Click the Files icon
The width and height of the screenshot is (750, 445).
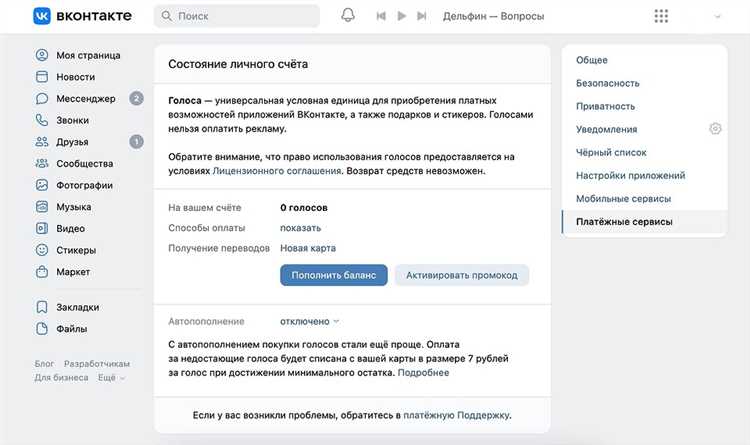[x=42, y=328]
